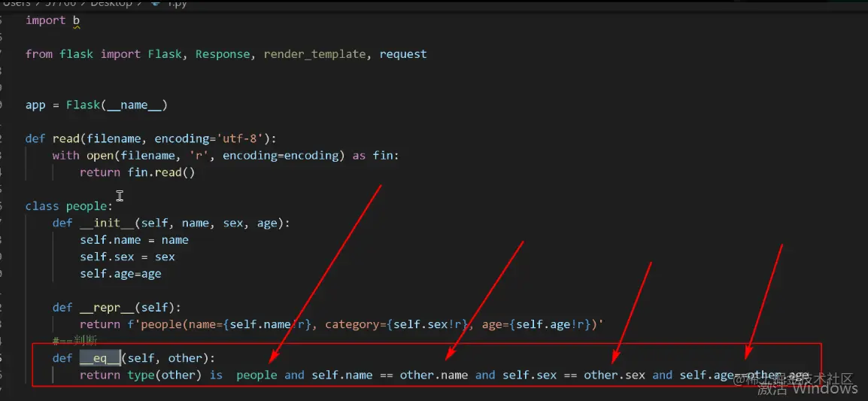Click the __init__ method name
The image size is (868, 401).
(107, 223)
